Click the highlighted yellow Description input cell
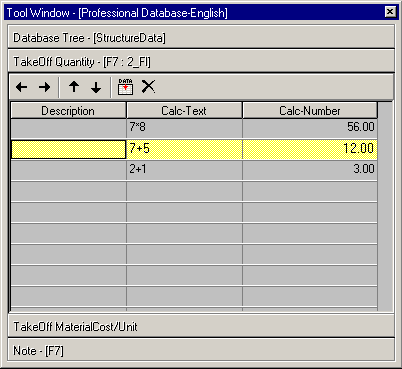The image size is (402, 369). [68, 149]
